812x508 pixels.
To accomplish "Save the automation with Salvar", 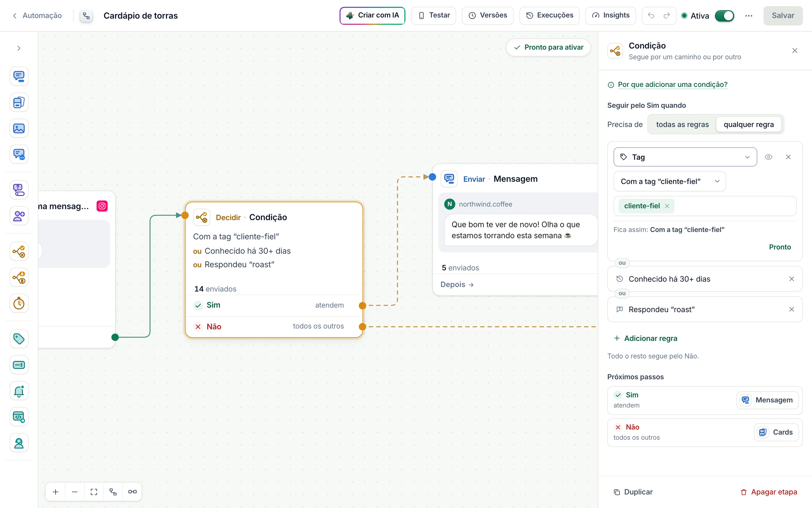I will [x=783, y=16].
